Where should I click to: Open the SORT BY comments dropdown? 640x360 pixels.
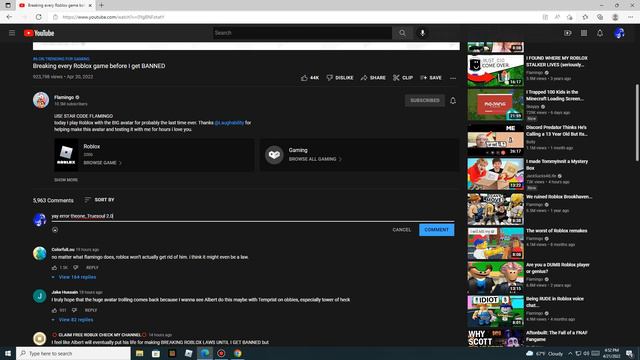click(99, 200)
